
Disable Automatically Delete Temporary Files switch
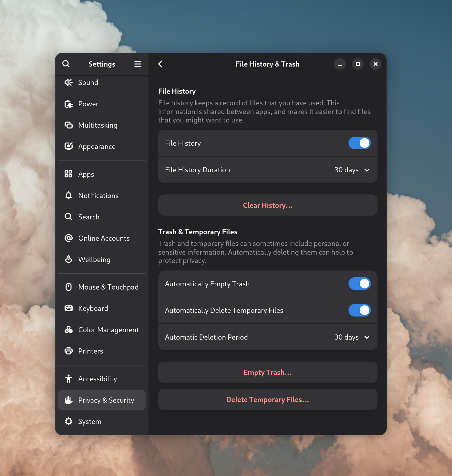[x=359, y=310]
